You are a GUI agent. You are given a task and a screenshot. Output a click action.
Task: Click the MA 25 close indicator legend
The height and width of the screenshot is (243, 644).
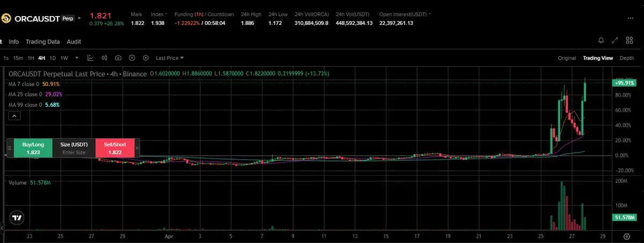pos(35,95)
